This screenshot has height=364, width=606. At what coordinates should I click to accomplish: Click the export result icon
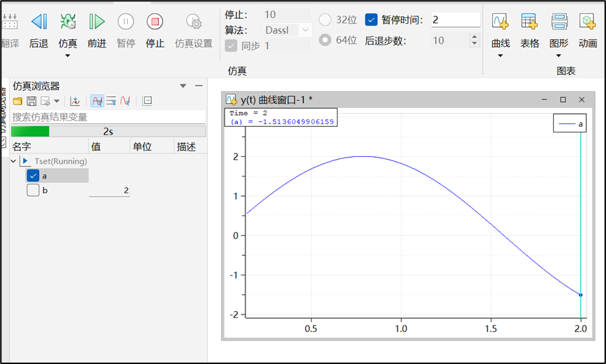coord(45,101)
